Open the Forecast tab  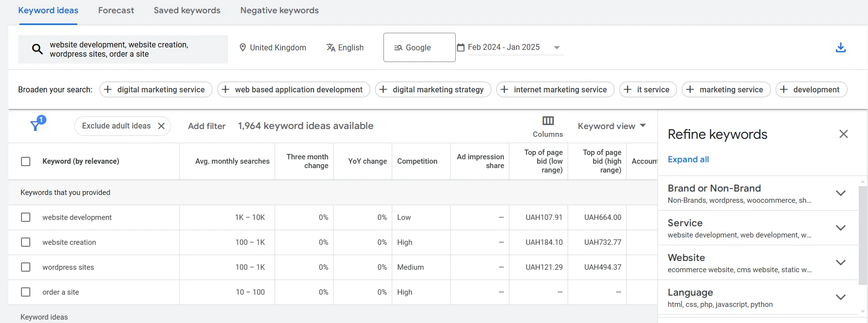[x=116, y=10]
